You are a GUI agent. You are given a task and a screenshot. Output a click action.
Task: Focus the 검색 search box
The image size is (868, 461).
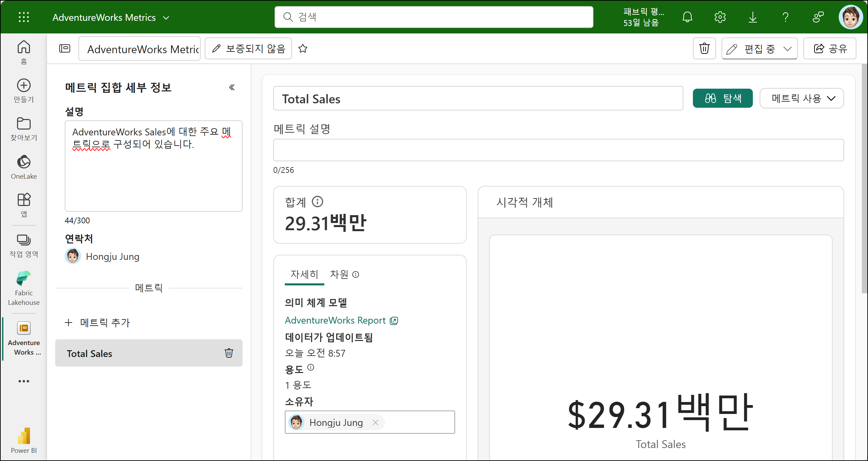pos(434,17)
